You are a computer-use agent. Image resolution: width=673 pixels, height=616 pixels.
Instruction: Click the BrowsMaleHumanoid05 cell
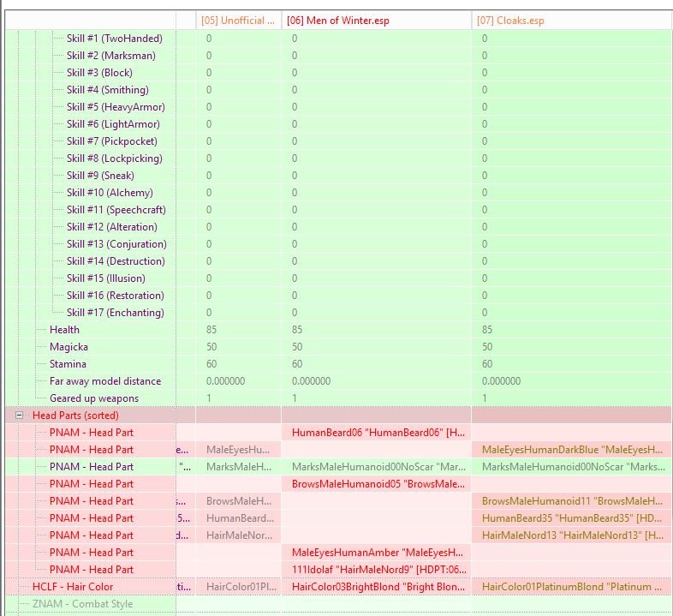pos(377,484)
